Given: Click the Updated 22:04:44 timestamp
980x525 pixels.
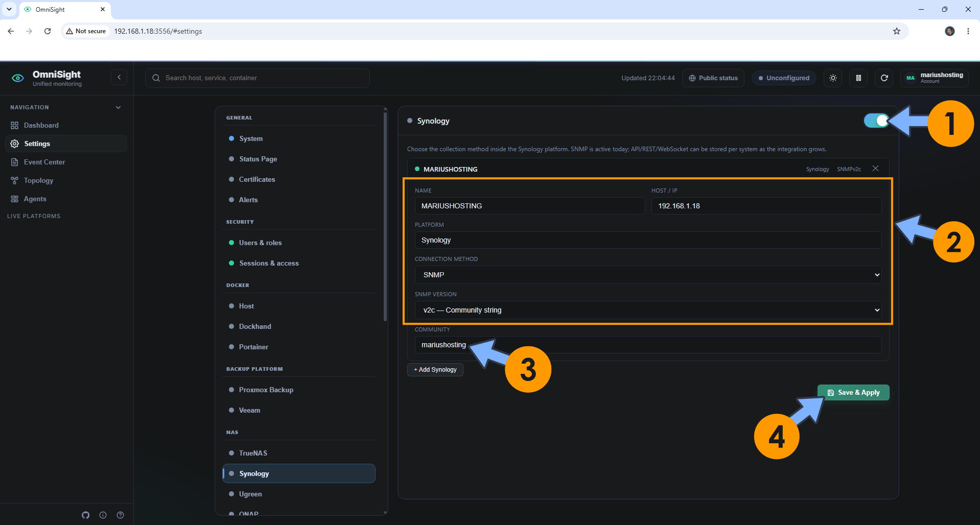Looking at the screenshot, I should (x=648, y=78).
